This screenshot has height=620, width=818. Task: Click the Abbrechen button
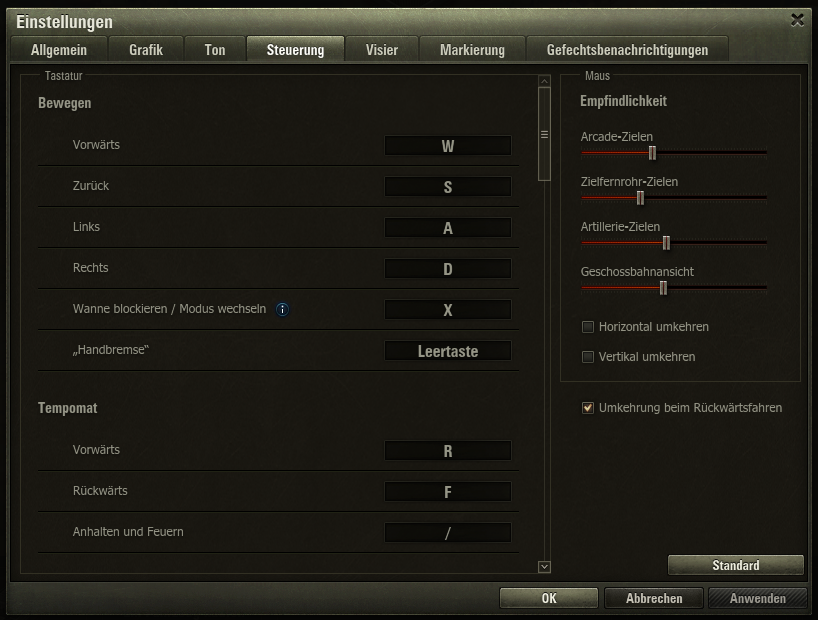pos(654,598)
